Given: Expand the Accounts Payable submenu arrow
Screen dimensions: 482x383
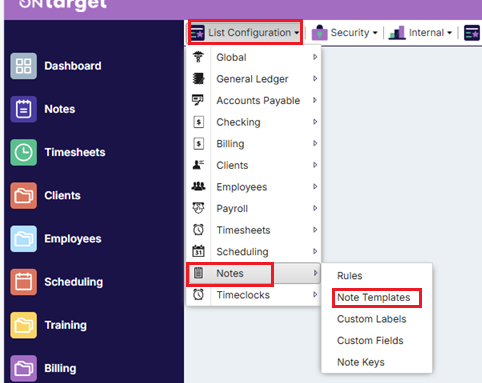Looking at the screenshot, I should (x=315, y=100).
